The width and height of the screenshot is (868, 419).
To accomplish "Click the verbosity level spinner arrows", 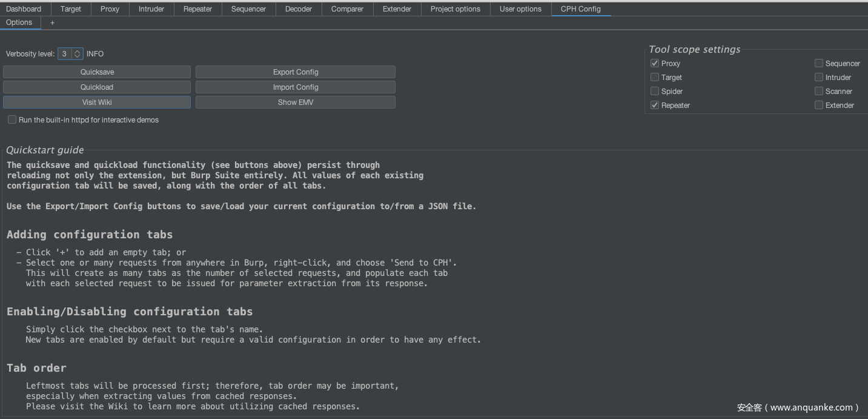I will pos(78,54).
